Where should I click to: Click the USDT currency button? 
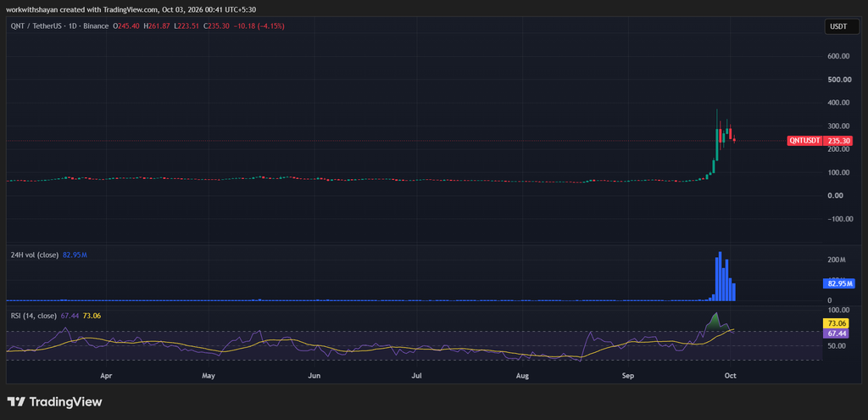(x=840, y=26)
